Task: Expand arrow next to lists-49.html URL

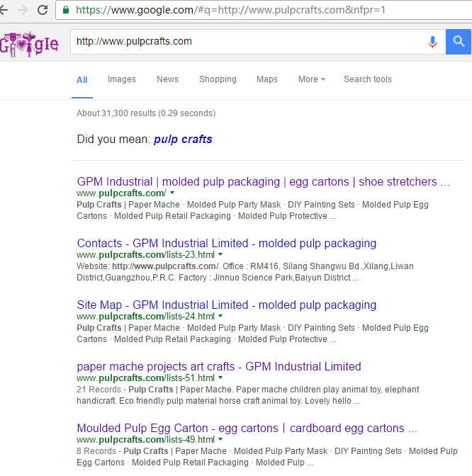Action: (x=220, y=439)
